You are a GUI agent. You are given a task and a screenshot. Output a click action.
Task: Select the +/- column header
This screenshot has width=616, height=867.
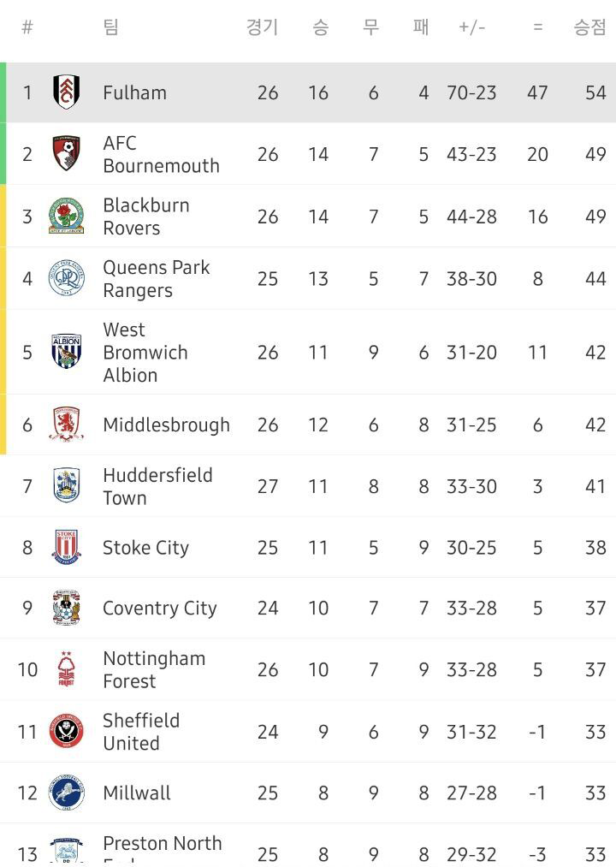pos(471,27)
